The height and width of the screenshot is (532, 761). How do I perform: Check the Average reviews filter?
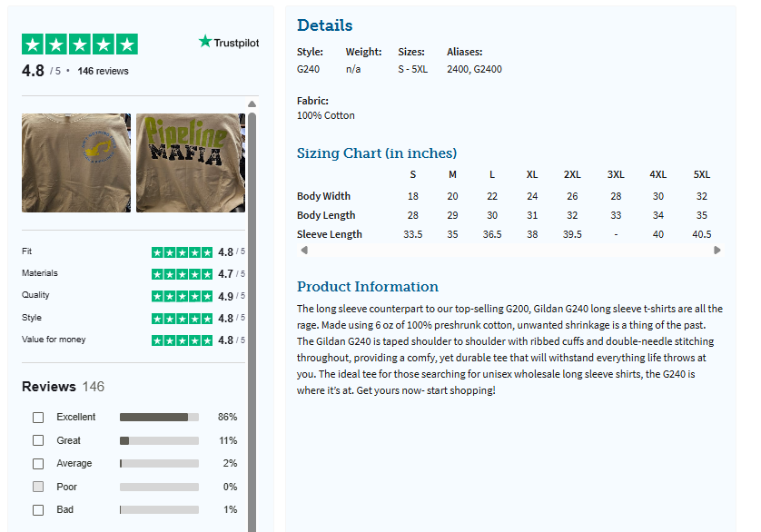coord(38,464)
